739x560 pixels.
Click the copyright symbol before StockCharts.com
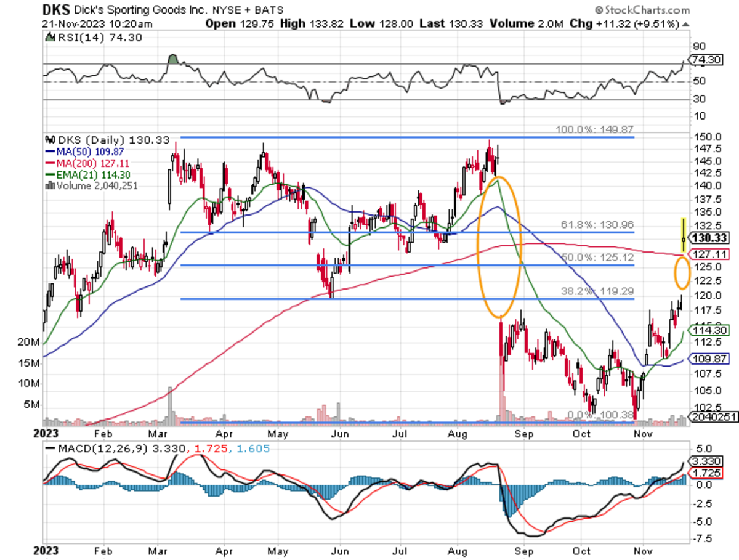599,10
